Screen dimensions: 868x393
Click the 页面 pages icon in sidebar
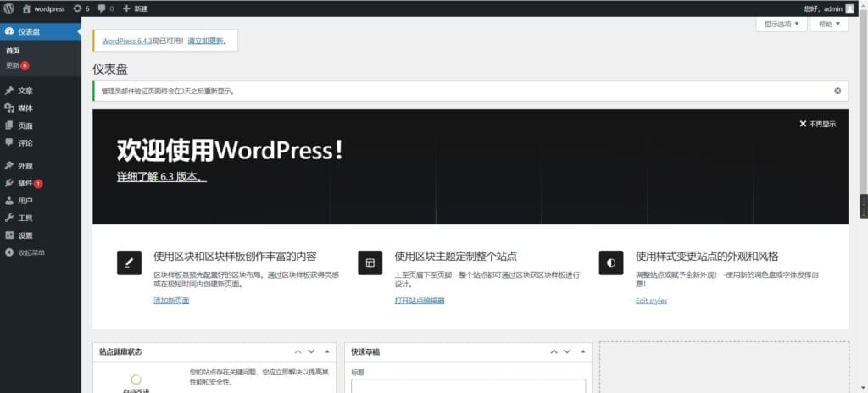point(8,125)
